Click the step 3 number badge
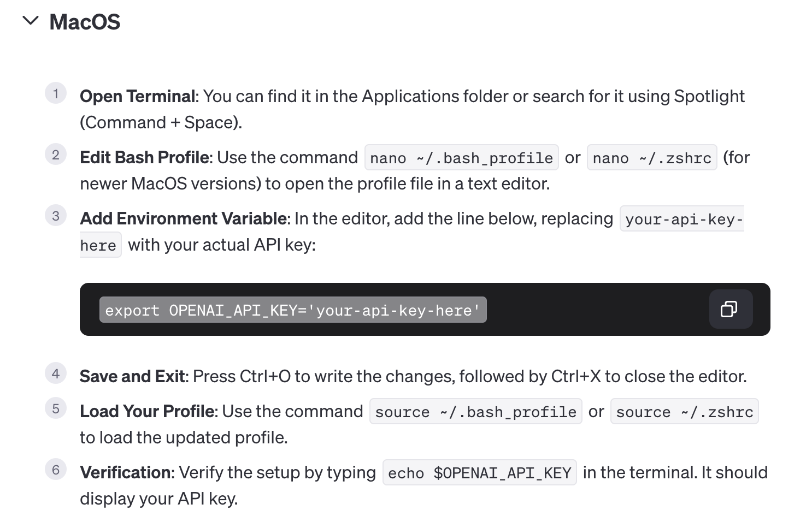 [x=56, y=216]
